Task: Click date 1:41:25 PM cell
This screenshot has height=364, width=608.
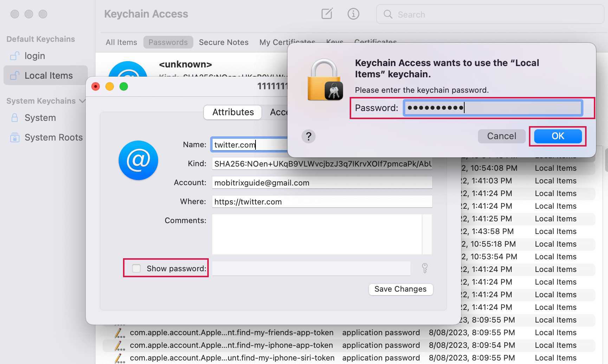Action: pos(486,219)
